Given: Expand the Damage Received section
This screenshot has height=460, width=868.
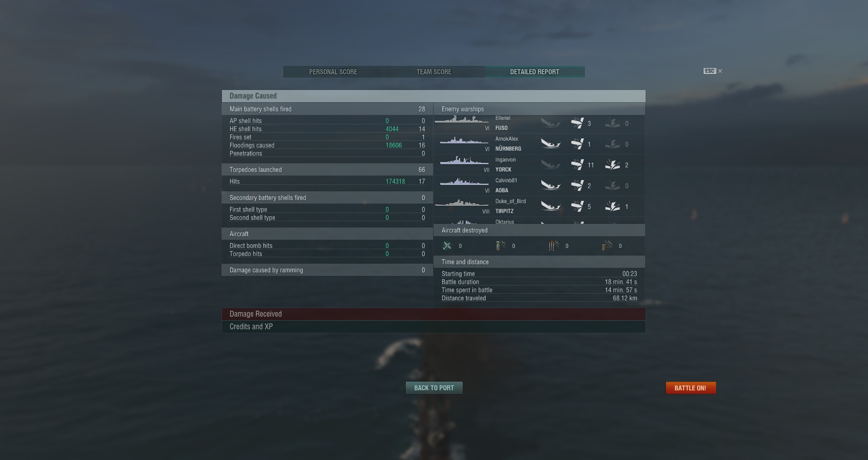Looking at the screenshot, I should (434, 314).
